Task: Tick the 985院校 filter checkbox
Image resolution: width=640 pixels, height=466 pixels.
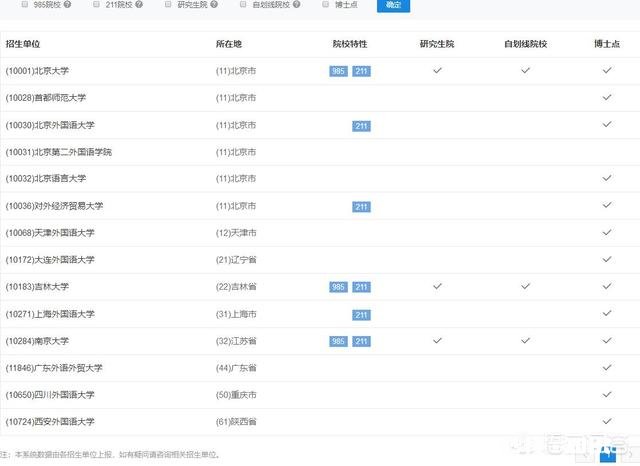Action: coord(24,4)
